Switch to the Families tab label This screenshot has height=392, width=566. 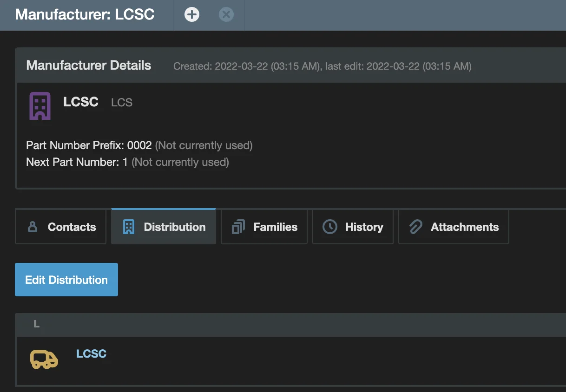point(275,227)
